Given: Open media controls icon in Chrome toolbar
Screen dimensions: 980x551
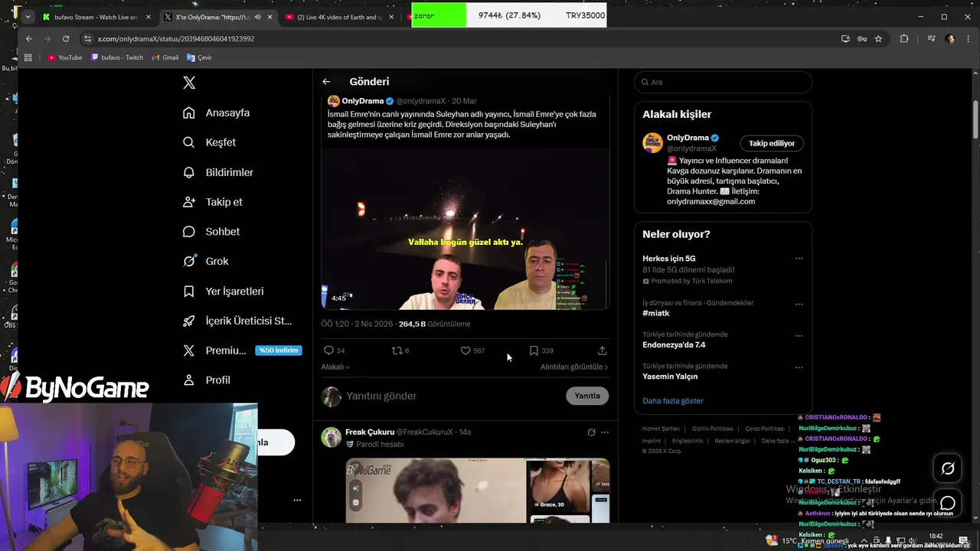Looking at the screenshot, I should click(x=931, y=38).
